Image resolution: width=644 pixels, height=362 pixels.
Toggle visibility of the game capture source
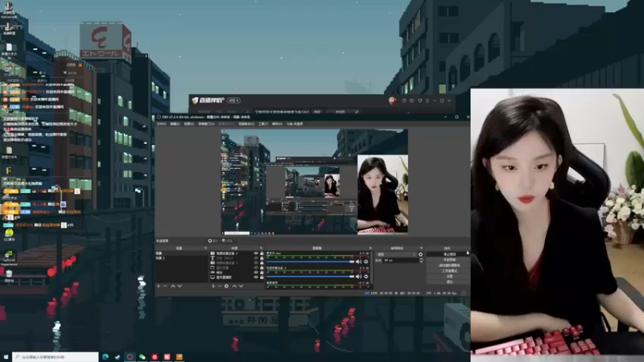[x=256, y=273]
